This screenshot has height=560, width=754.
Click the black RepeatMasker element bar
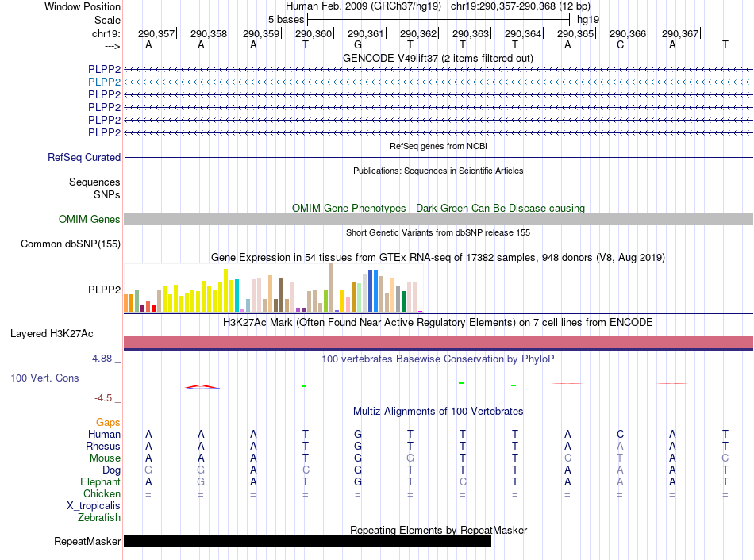click(307, 541)
